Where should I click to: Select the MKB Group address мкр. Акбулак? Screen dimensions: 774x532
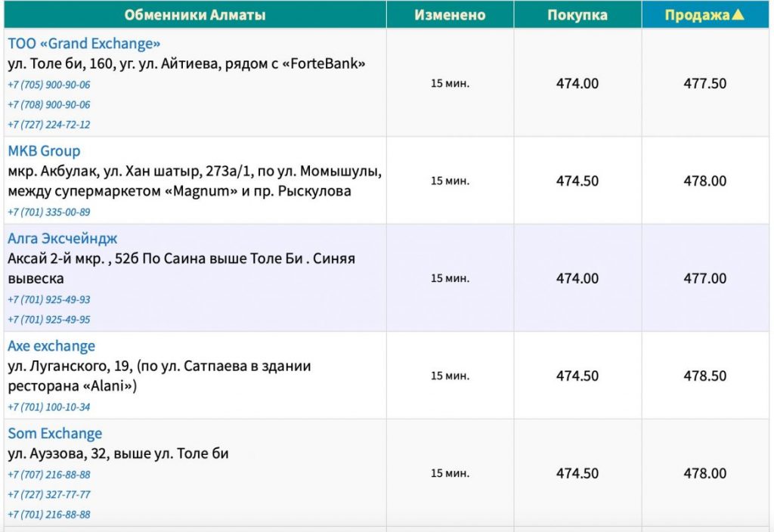coord(194,181)
